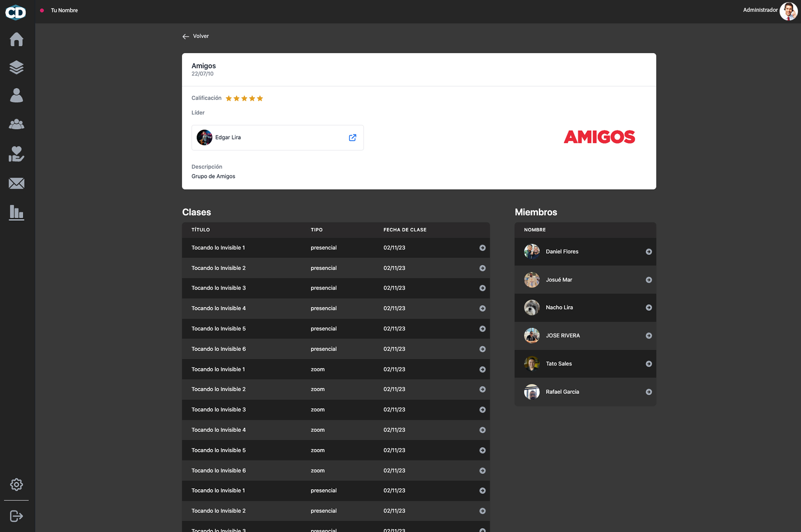Open Daniel Flores member arrow

coord(649,252)
